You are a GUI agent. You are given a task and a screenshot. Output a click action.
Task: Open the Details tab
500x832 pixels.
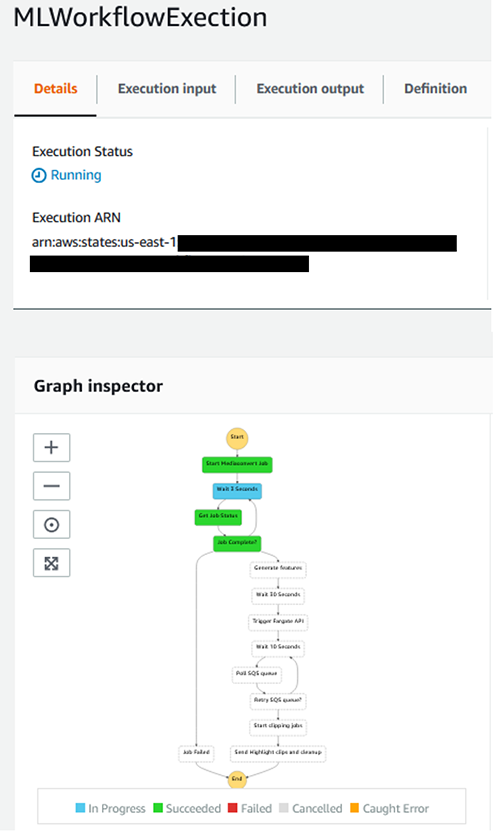click(55, 89)
